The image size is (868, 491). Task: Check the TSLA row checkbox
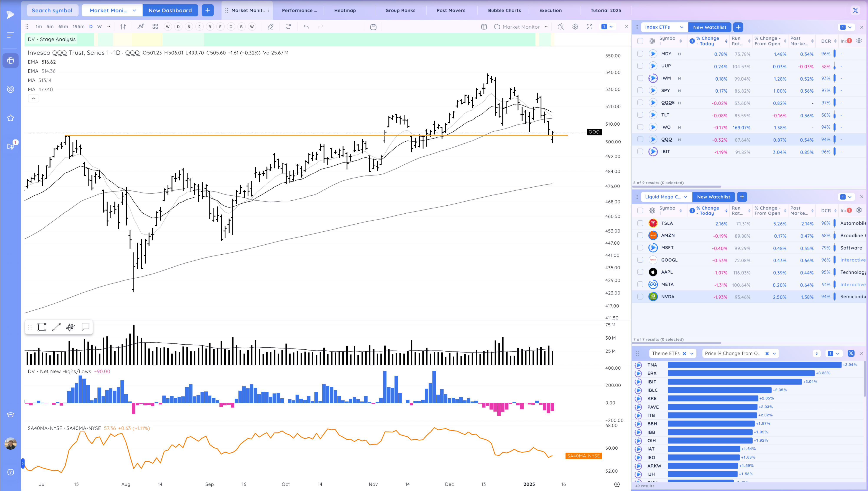[640, 223]
